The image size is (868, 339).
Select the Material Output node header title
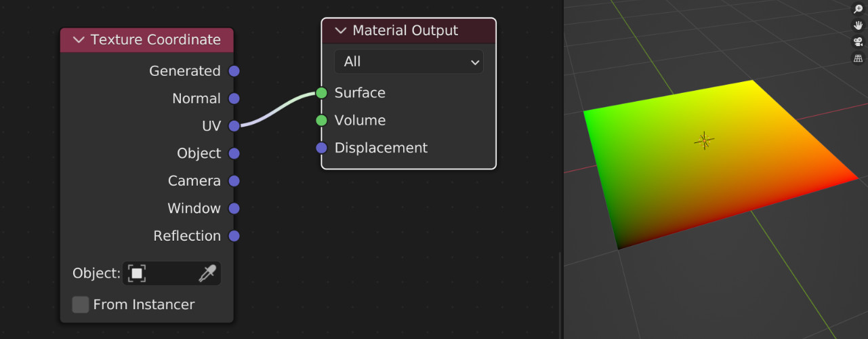pyautogui.click(x=405, y=31)
